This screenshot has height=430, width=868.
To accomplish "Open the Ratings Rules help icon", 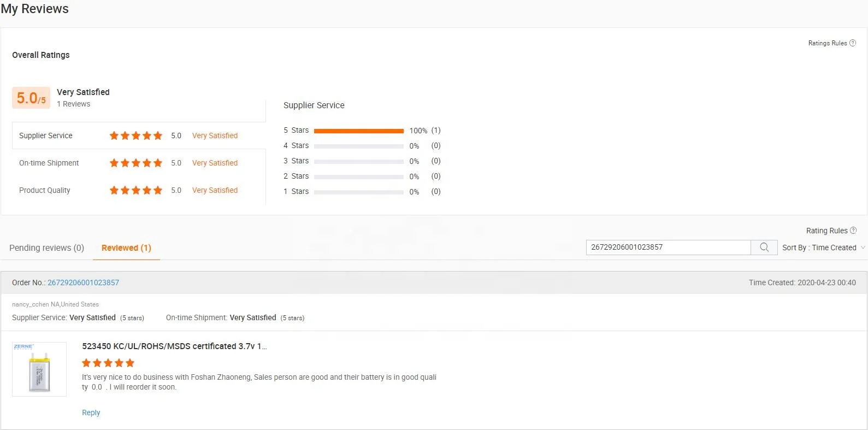I will 853,43.
